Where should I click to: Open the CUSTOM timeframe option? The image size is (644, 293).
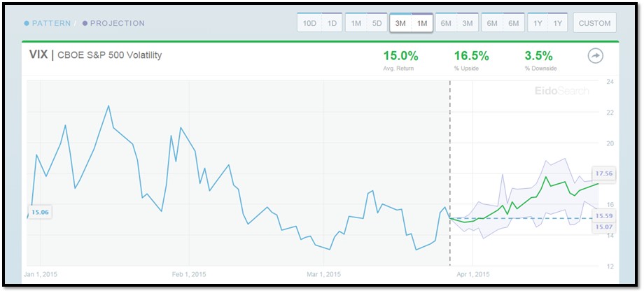[594, 22]
